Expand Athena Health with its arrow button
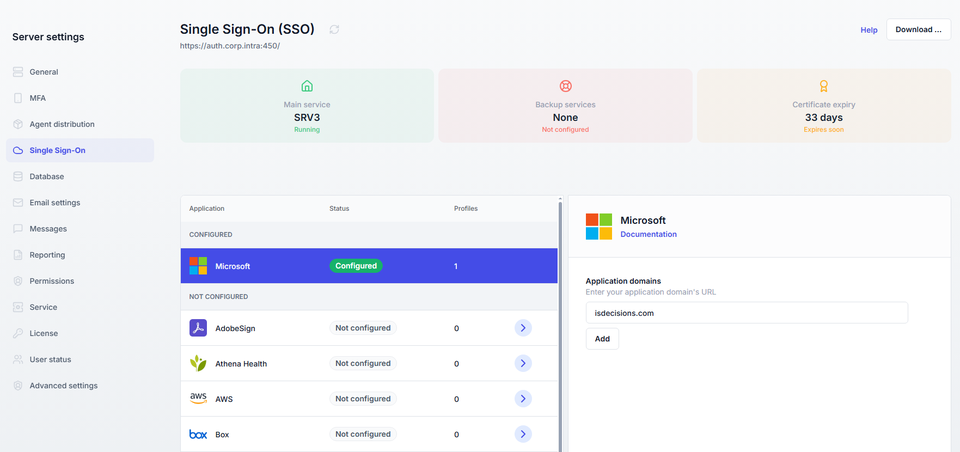The image size is (960, 452). click(522, 363)
